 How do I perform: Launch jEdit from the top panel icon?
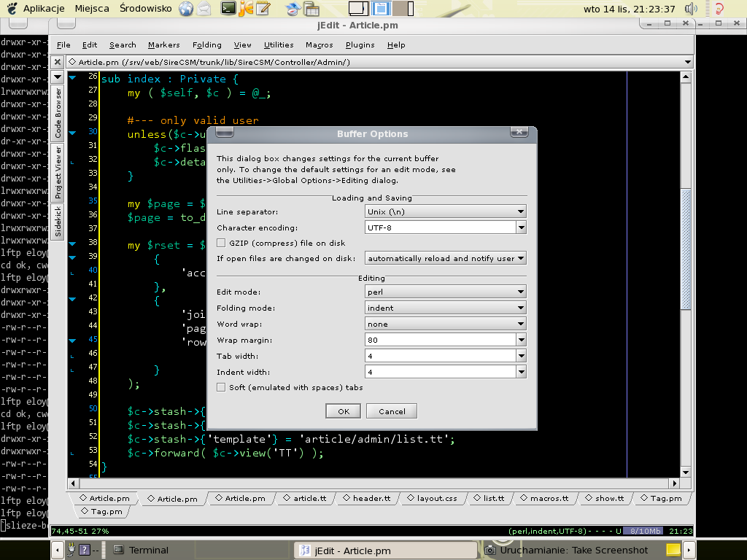(x=247, y=9)
